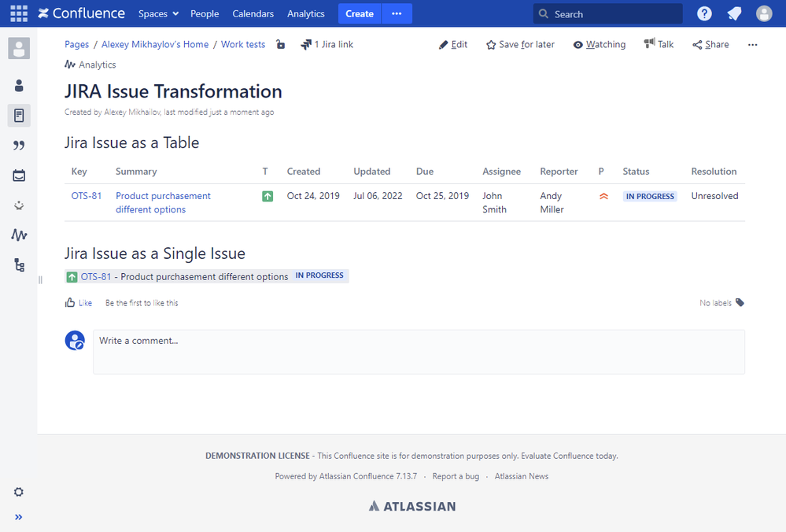This screenshot has height=532, width=786.
Task: Open the Help question mark menu
Action: pyautogui.click(x=704, y=13)
